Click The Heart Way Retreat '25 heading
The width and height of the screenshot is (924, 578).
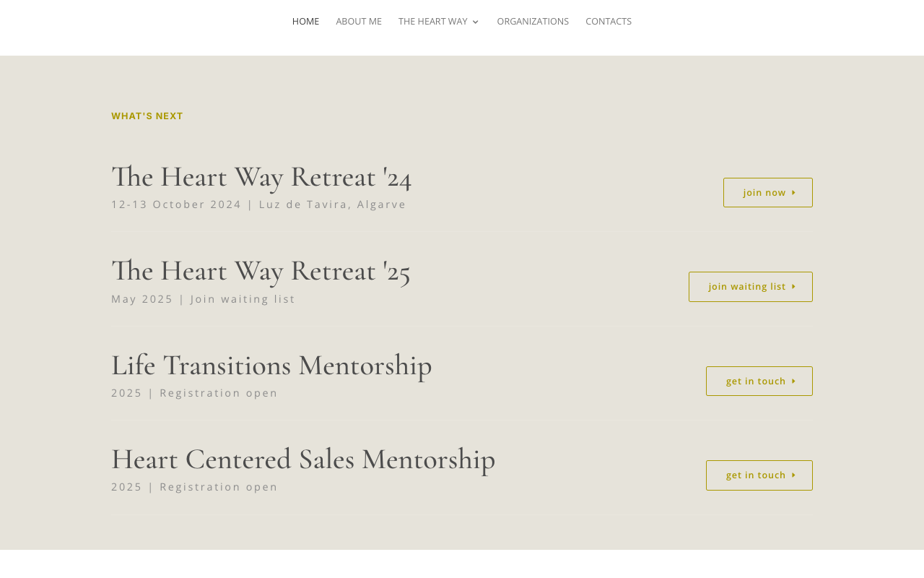(x=261, y=271)
